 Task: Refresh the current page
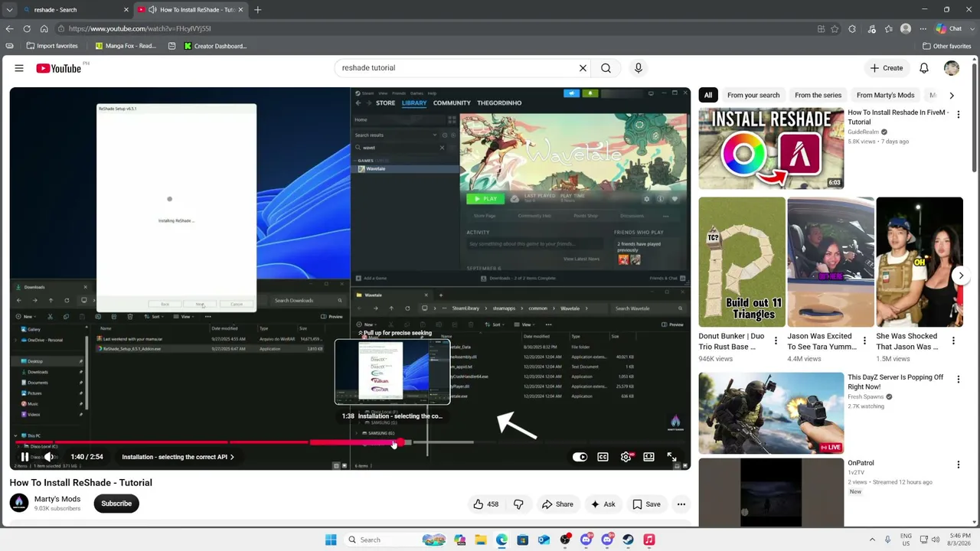[27, 29]
